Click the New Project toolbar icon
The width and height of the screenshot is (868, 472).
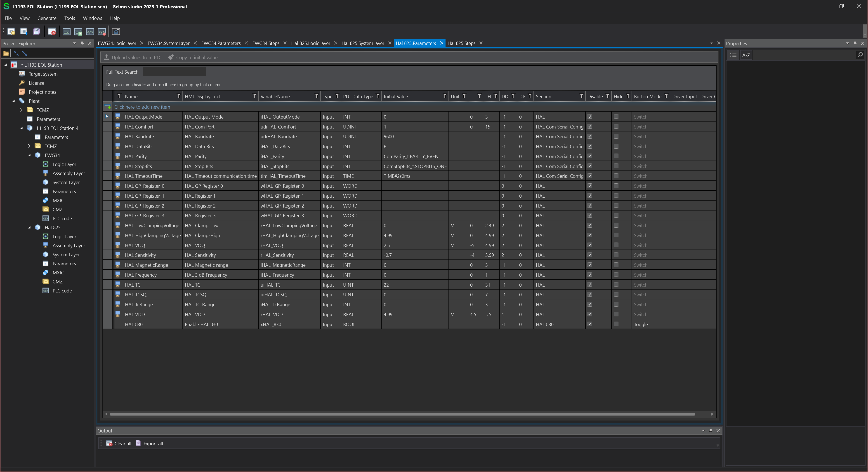coord(11,32)
